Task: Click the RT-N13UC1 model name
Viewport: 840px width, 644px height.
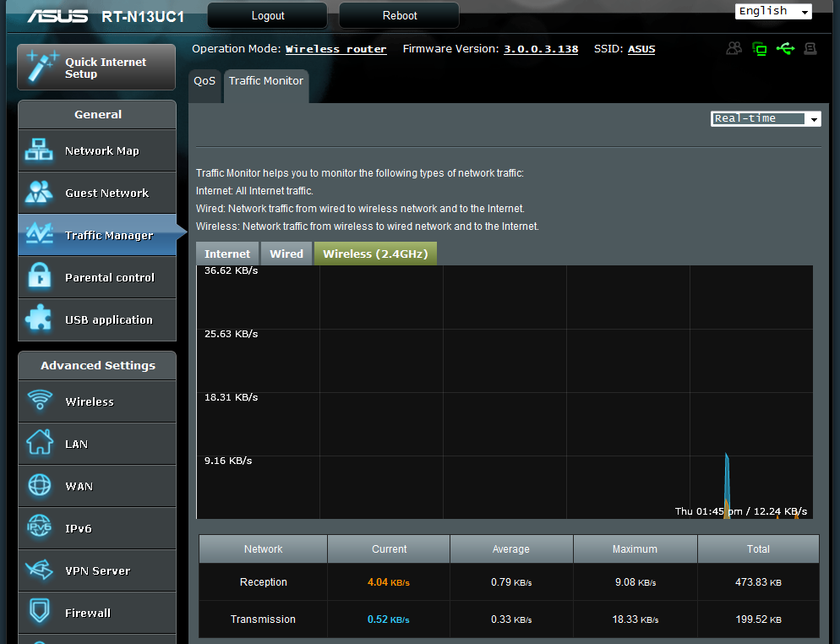Action: point(143,17)
